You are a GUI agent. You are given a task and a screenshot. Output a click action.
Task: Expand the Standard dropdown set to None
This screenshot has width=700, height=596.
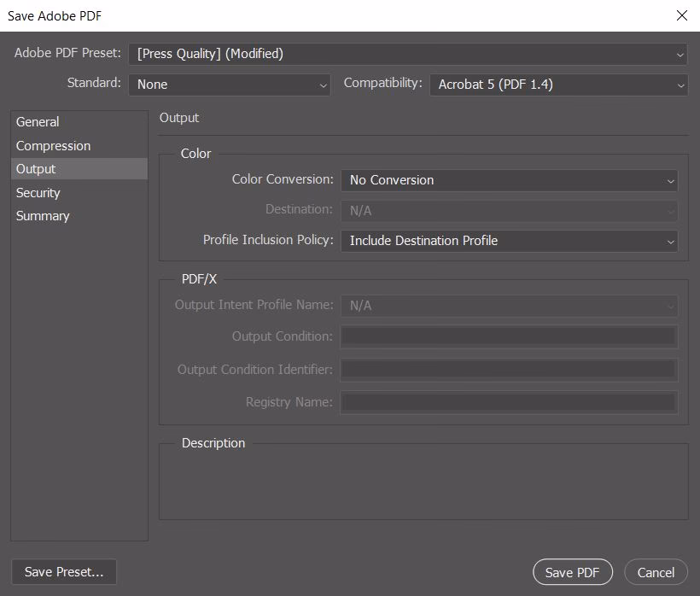coord(229,85)
